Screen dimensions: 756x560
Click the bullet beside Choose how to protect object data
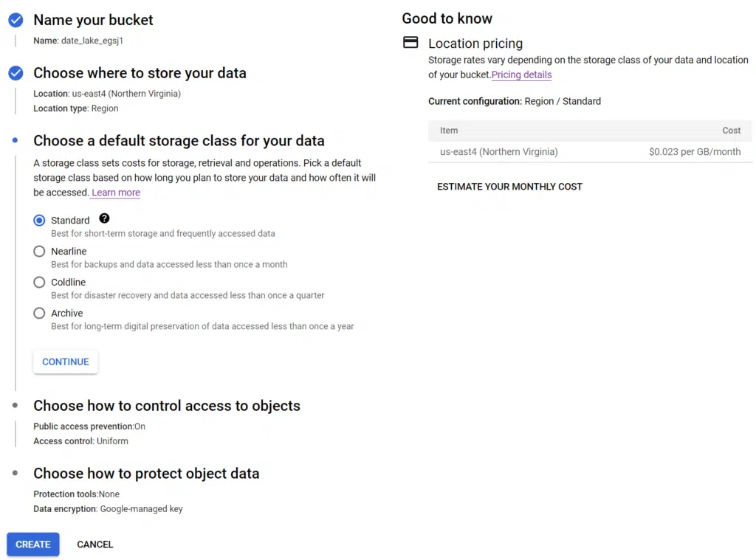15,473
